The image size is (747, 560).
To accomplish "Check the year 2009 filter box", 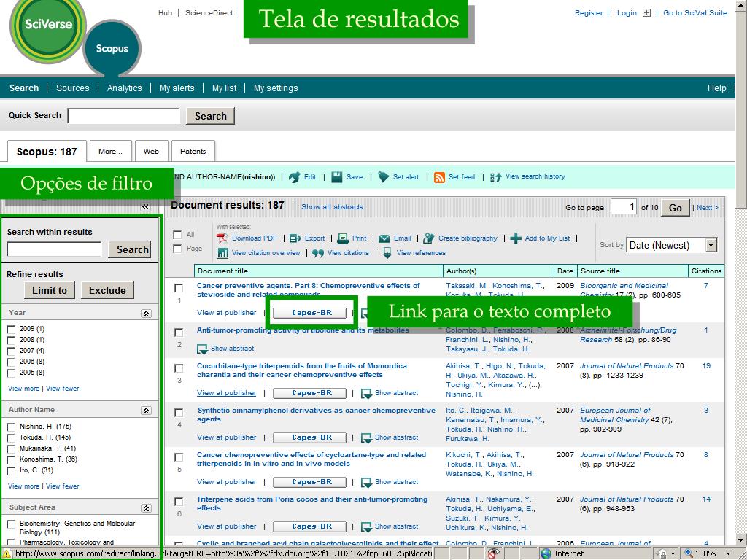I will point(11,329).
